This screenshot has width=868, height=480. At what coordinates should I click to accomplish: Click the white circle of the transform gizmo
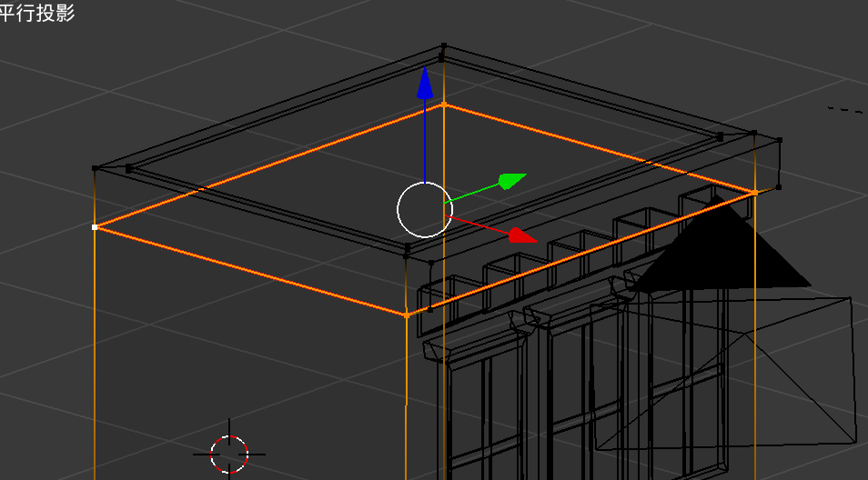coord(425,210)
